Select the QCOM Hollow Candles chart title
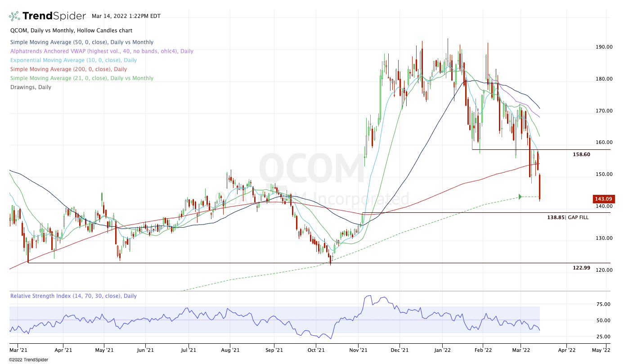This screenshot has height=364, width=624. (x=71, y=31)
